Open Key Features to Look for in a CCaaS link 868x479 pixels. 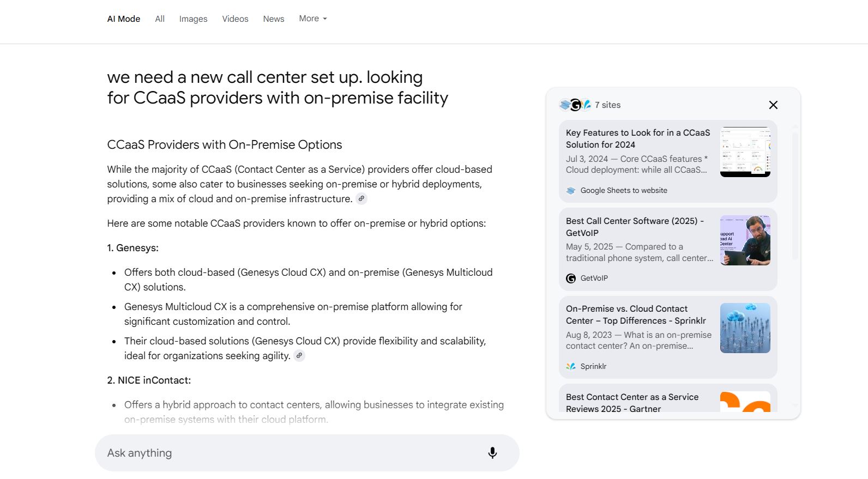pyautogui.click(x=638, y=138)
